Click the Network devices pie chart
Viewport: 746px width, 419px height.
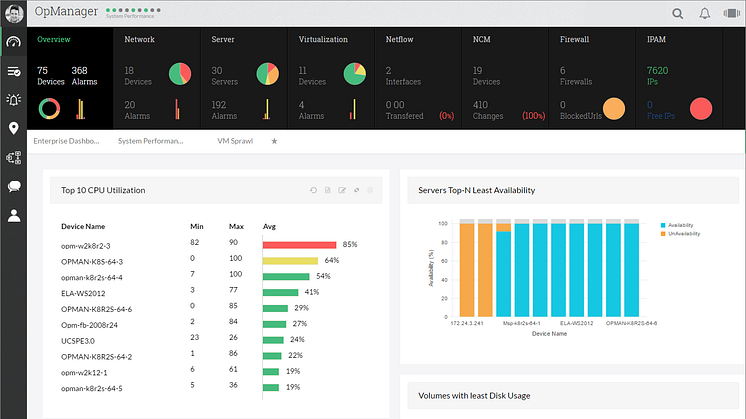tap(180, 74)
